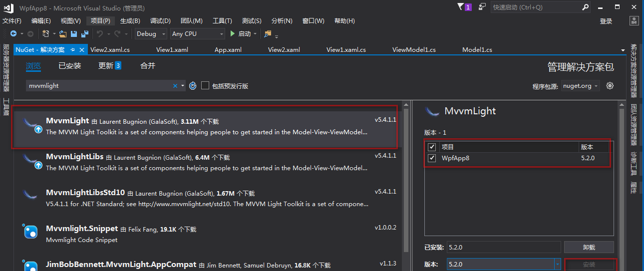The image size is (644, 271).
Task: Click the Visual Studio logo icon
Action: [x=8, y=7]
